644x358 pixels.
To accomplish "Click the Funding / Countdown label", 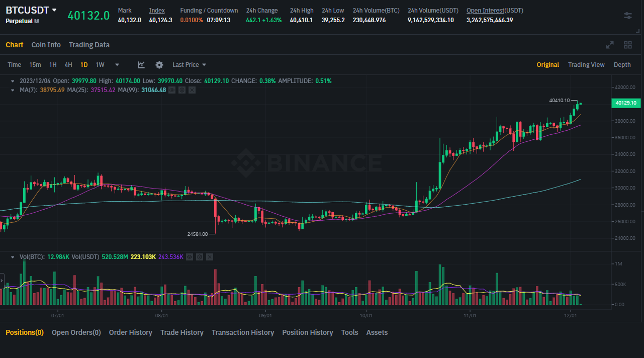I will (x=209, y=11).
